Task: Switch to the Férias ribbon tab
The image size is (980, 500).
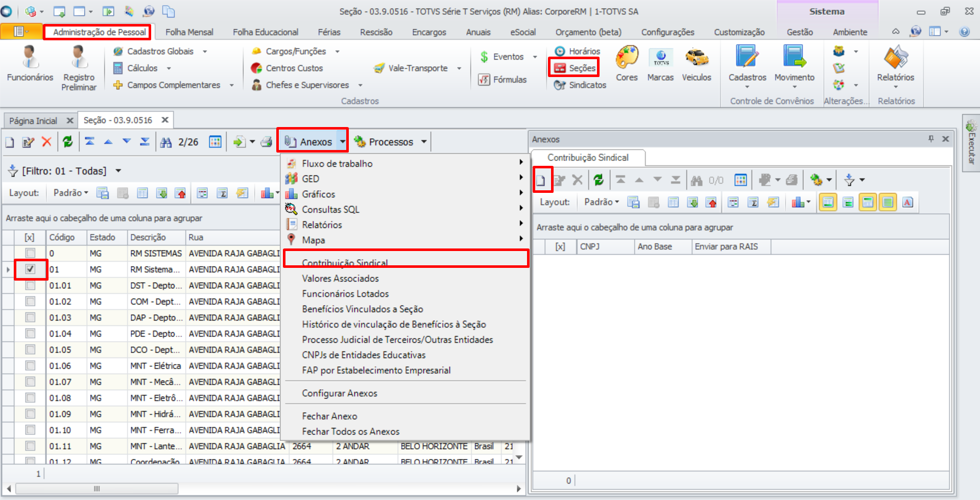Action: [329, 32]
